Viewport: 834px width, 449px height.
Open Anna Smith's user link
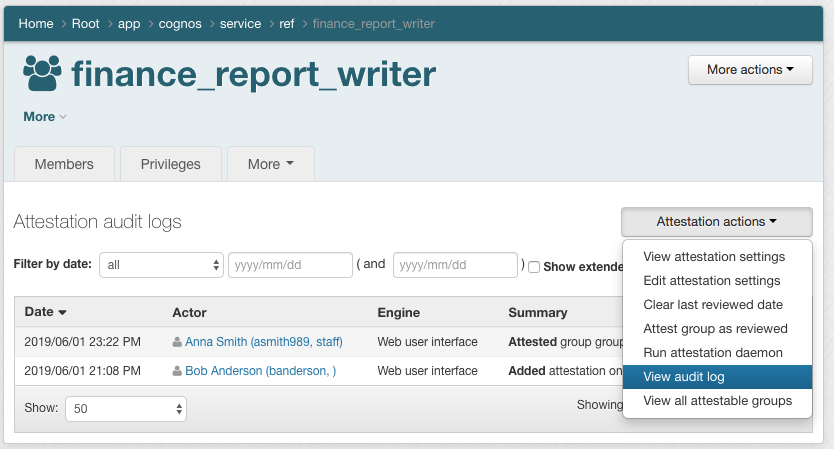point(263,342)
